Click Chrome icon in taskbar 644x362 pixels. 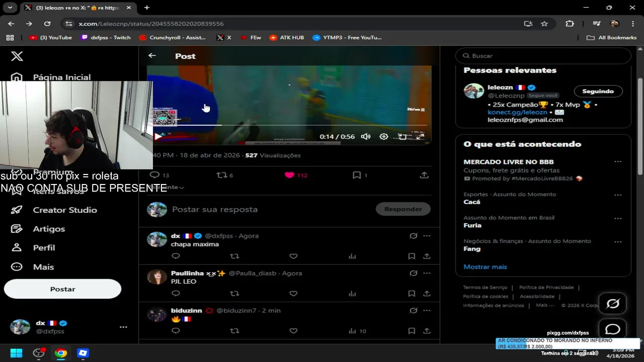(61, 353)
